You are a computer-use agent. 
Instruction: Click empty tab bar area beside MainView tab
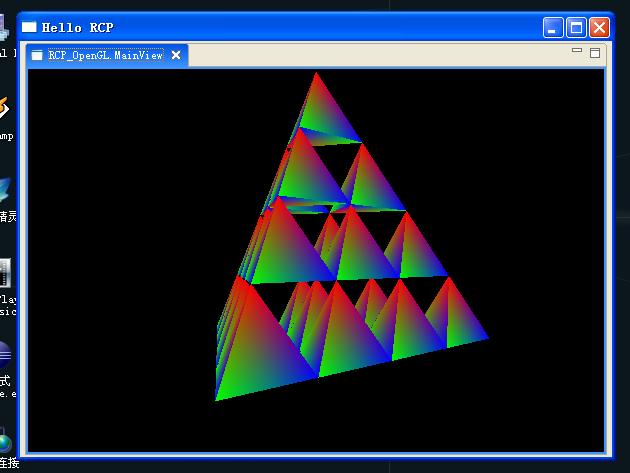click(x=378, y=55)
